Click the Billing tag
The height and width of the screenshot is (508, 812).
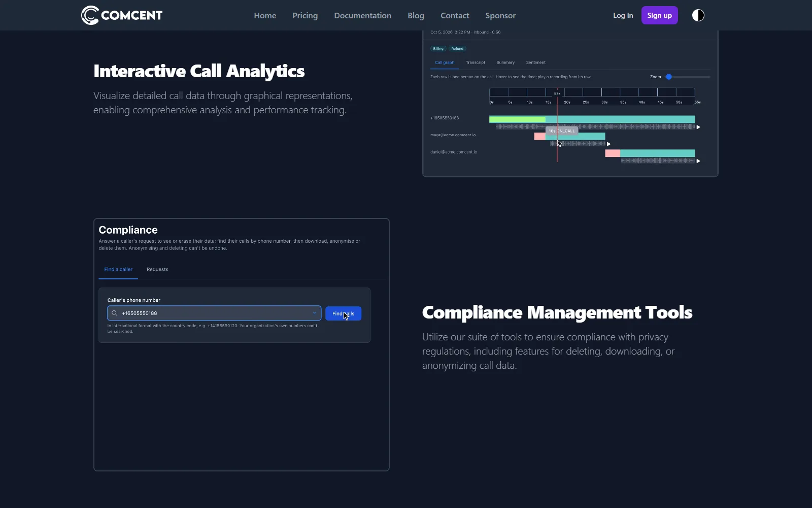tap(438, 49)
